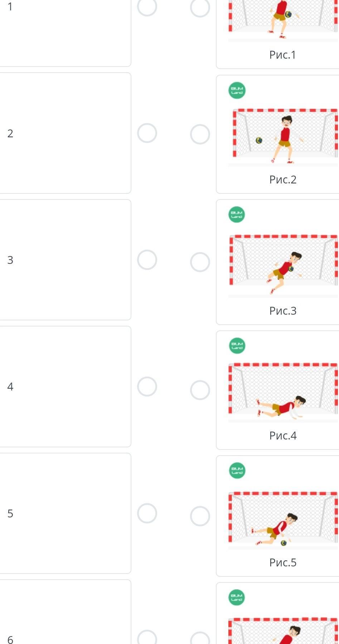Image resolution: width=339 pixels, height=644 pixels.
Task: Select the connector circle left of Рис.3
Action: click(200, 262)
